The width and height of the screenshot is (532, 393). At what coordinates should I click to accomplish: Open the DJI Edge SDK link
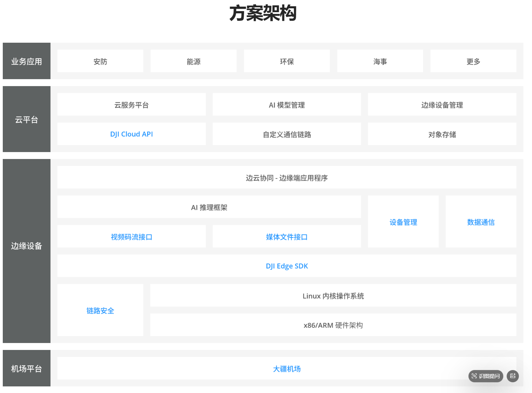point(287,266)
